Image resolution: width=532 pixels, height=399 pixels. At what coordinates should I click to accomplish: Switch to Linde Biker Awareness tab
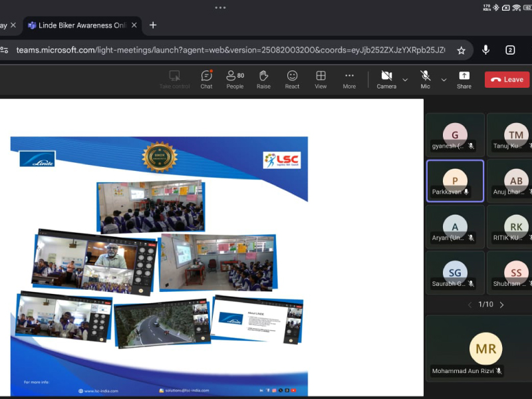click(80, 25)
